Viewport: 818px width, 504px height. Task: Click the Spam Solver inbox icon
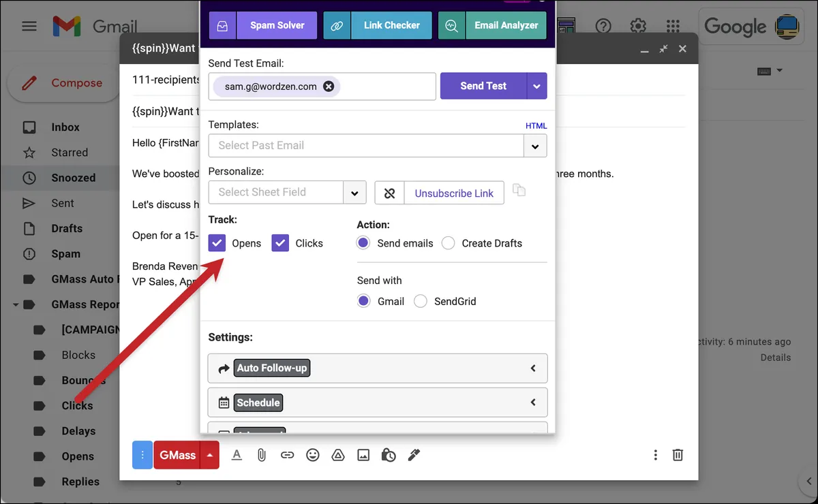tap(222, 25)
